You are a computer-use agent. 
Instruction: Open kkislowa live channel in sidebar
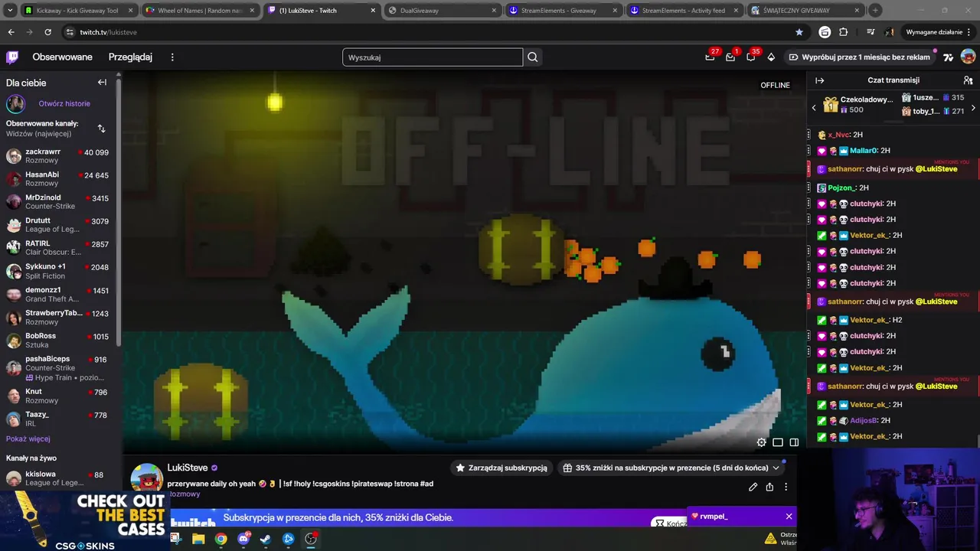tap(57, 478)
